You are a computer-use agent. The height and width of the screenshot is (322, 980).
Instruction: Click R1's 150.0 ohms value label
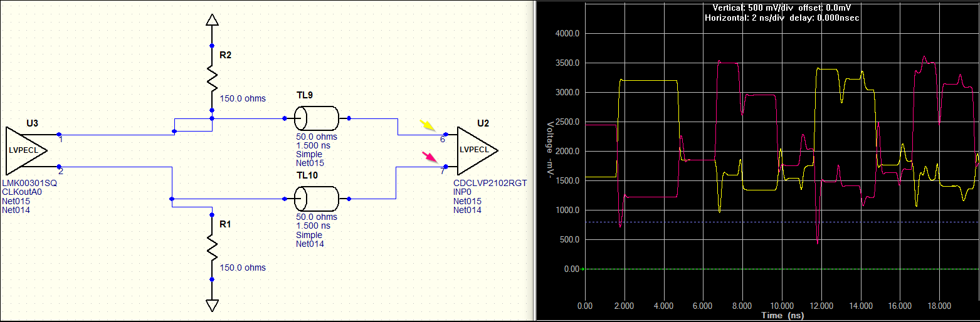point(243,268)
